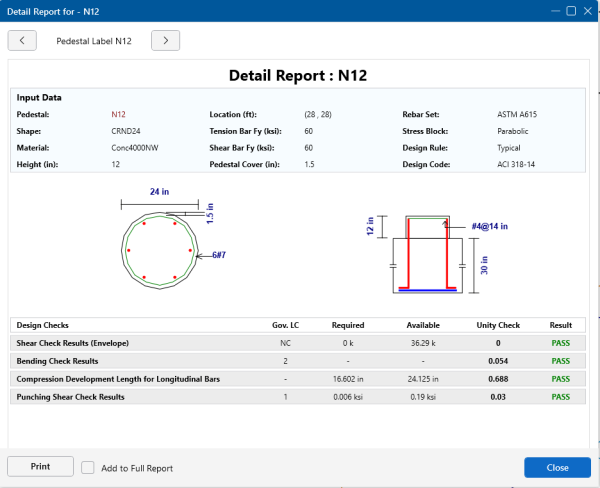
Task: Select the pedestal elevation rebar diagram
Action: pyautogui.click(x=427, y=254)
